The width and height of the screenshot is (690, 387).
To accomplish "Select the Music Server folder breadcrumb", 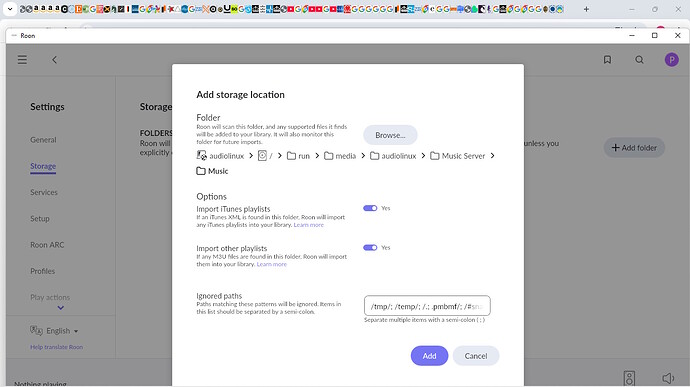I will tap(458, 156).
